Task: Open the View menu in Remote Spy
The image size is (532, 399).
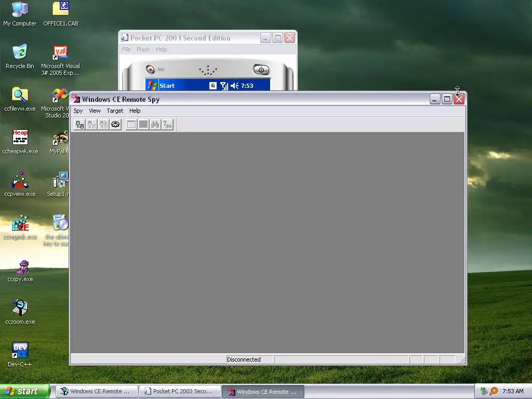Action: (95, 111)
